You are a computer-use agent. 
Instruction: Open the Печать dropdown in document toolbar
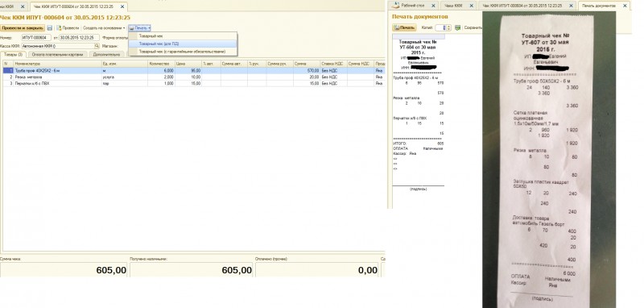[x=139, y=28]
